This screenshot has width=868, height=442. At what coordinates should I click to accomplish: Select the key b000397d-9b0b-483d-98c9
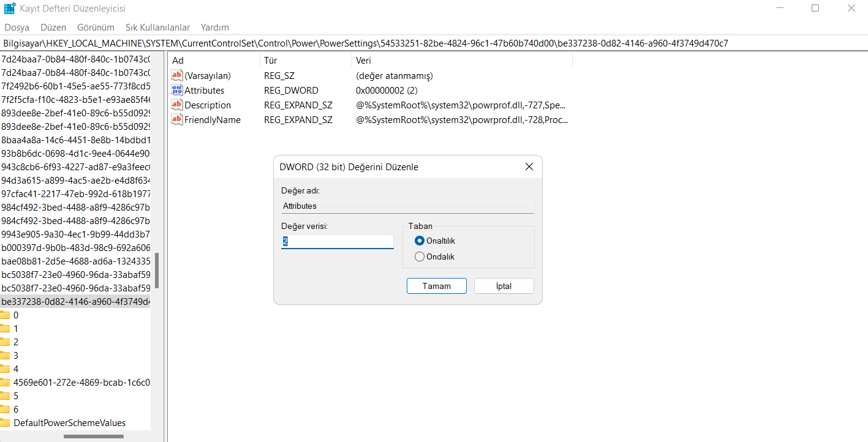(75, 247)
